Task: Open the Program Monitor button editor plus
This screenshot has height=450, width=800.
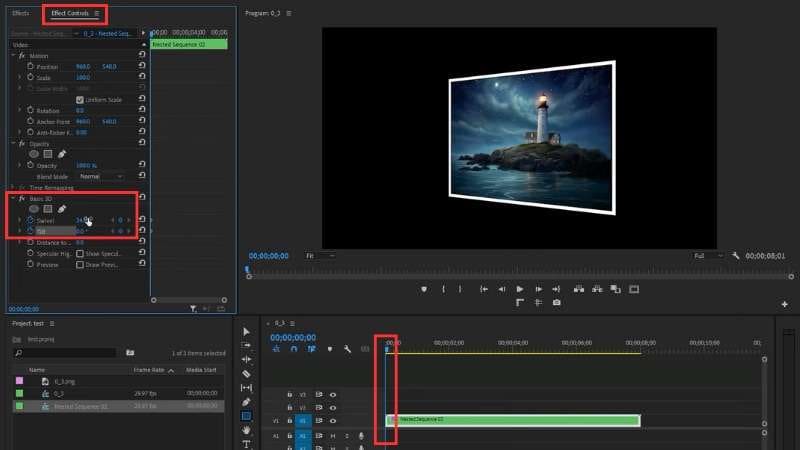Action: point(785,305)
